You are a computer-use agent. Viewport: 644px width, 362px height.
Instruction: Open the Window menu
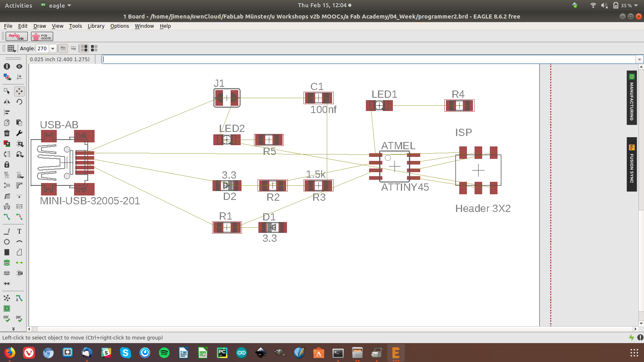144,26
